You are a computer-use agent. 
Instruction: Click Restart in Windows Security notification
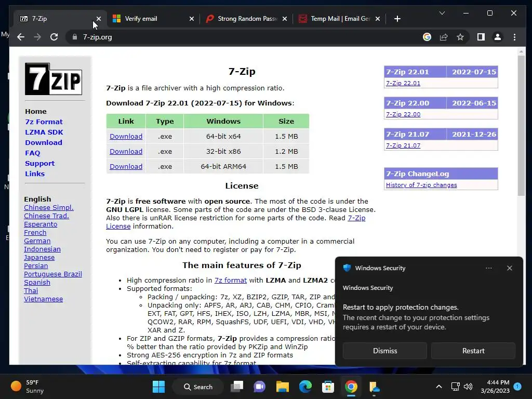[473, 351]
